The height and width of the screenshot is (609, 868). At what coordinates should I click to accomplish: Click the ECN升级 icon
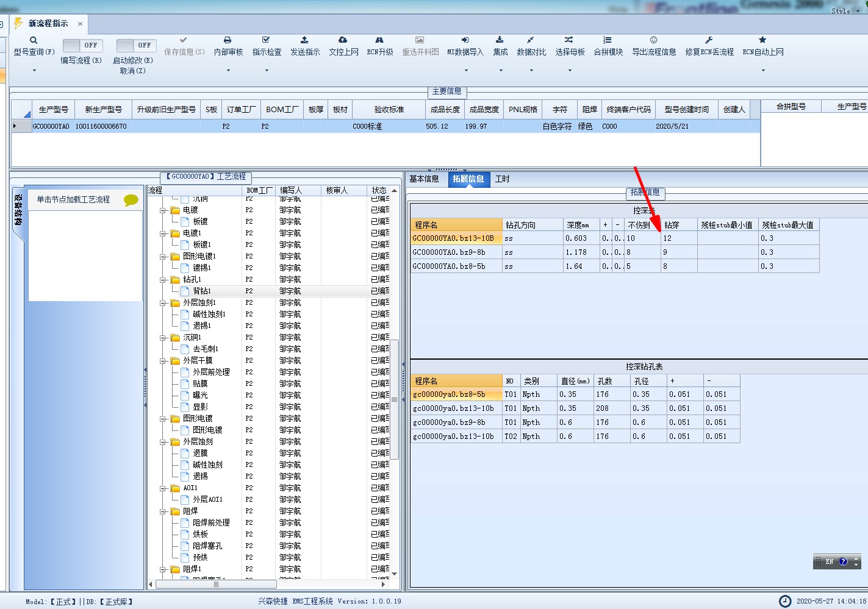click(379, 40)
